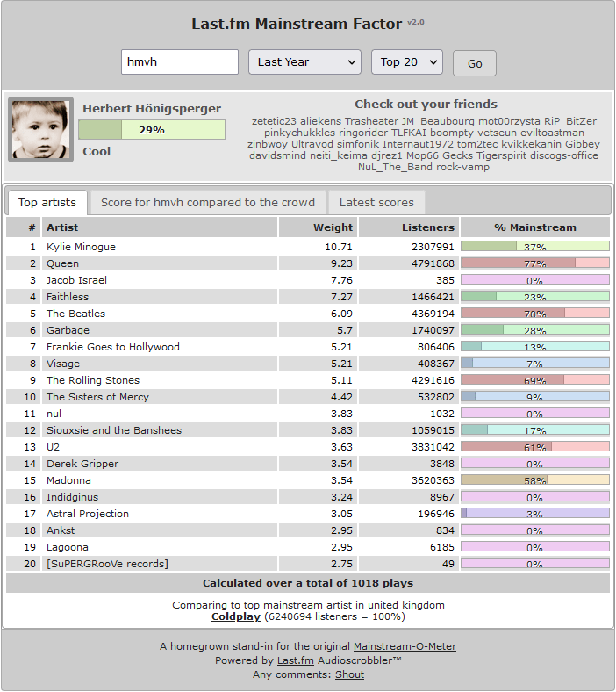
Task: Click the 29% mainstream score bar
Action: pyautogui.click(x=152, y=130)
